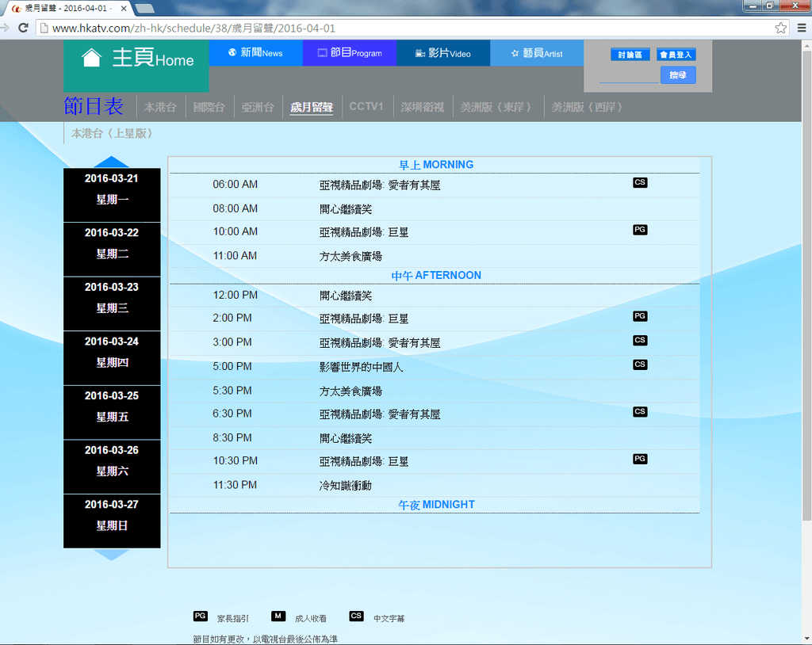
Task: Click the up arrow above the date list
Action: pyautogui.click(x=112, y=162)
